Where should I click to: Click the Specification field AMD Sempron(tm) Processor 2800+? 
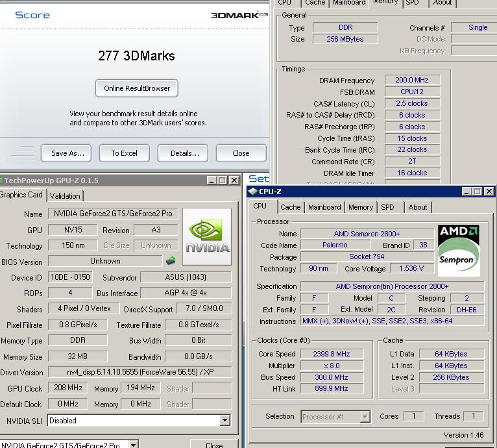[x=392, y=286]
